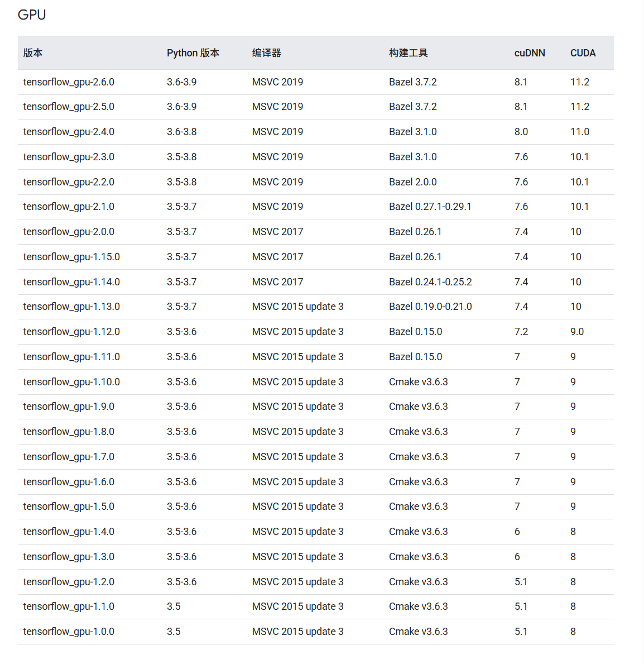Screen dimensions: 644x664
Task: Select tensorflow_gpu-2.4.0 version cell
Action: pyautogui.click(x=69, y=132)
